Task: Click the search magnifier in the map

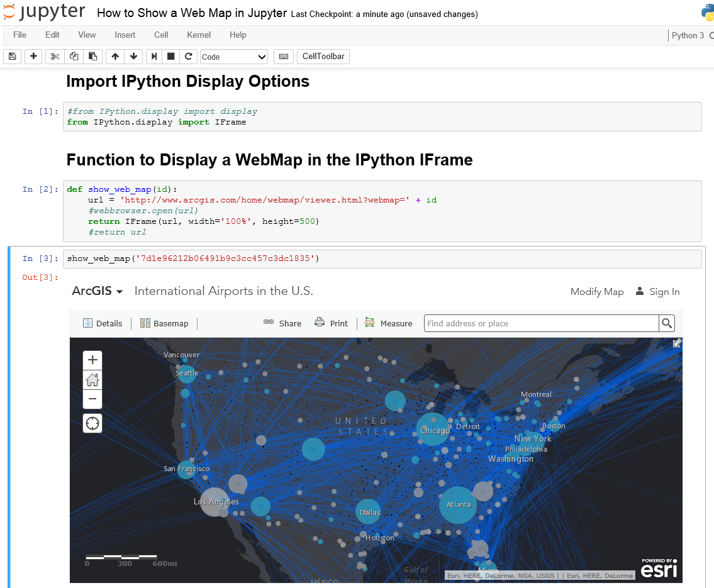Action: (667, 323)
